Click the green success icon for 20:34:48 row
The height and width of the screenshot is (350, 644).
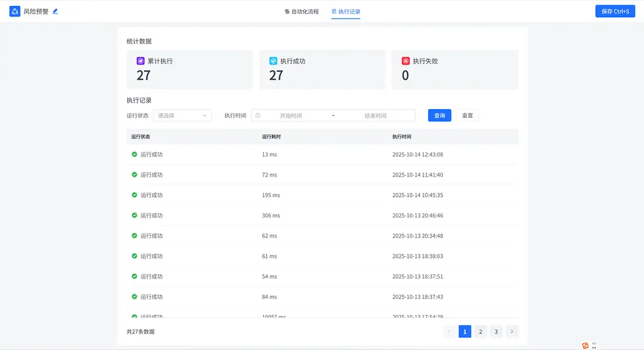click(134, 236)
